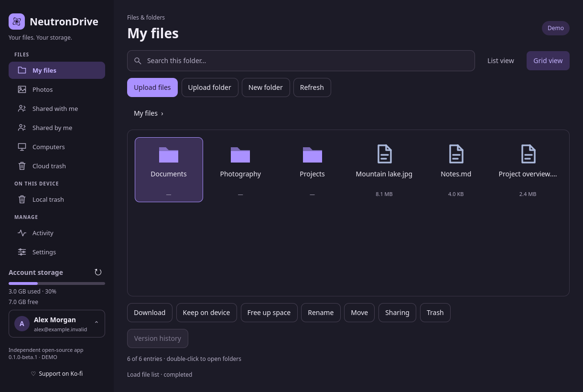The height and width of the screenshot is (392, 583).
Task: Go to Shared by me
Action: pyautogui.click(x=57, y=128)
